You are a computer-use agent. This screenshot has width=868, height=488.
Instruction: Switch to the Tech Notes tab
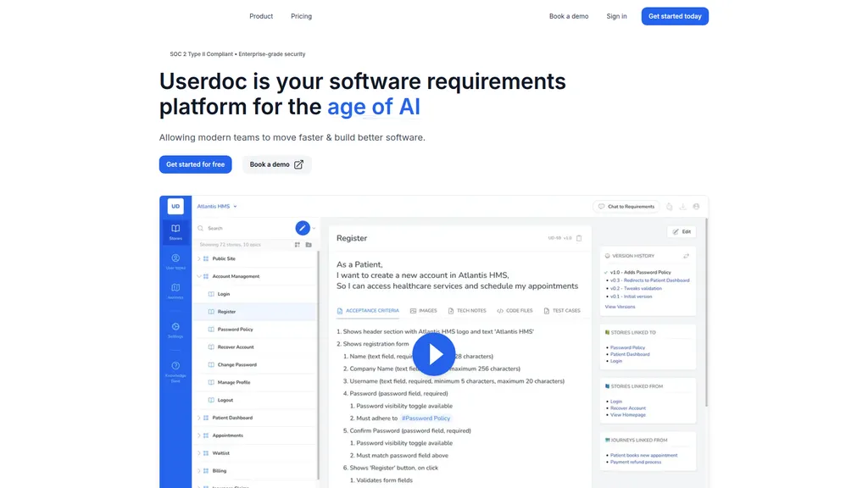pyautogui.click(x=467, y=311)
